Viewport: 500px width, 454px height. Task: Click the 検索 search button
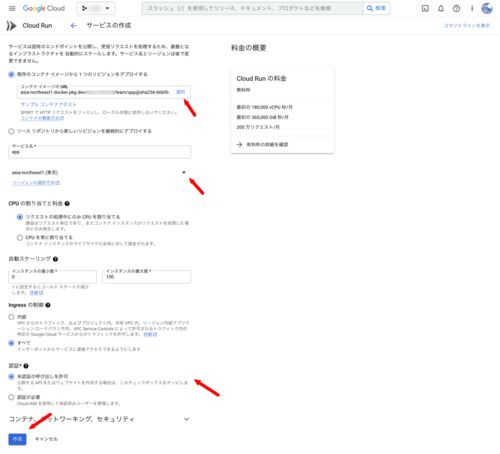[x=376, y=8]
